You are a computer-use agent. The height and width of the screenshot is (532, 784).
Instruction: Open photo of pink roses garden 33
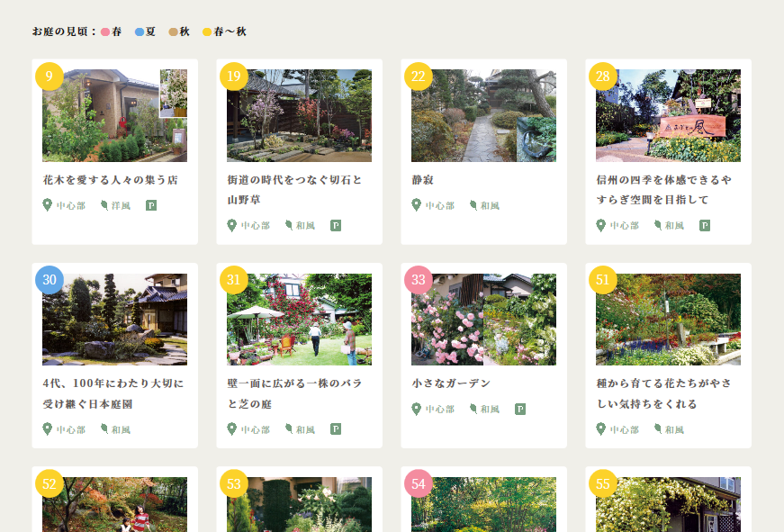click(x=483, y=319)
